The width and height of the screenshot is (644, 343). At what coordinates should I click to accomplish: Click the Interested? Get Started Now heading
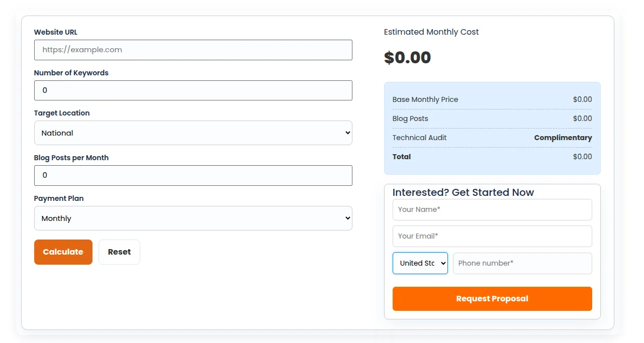coord(463,192)
